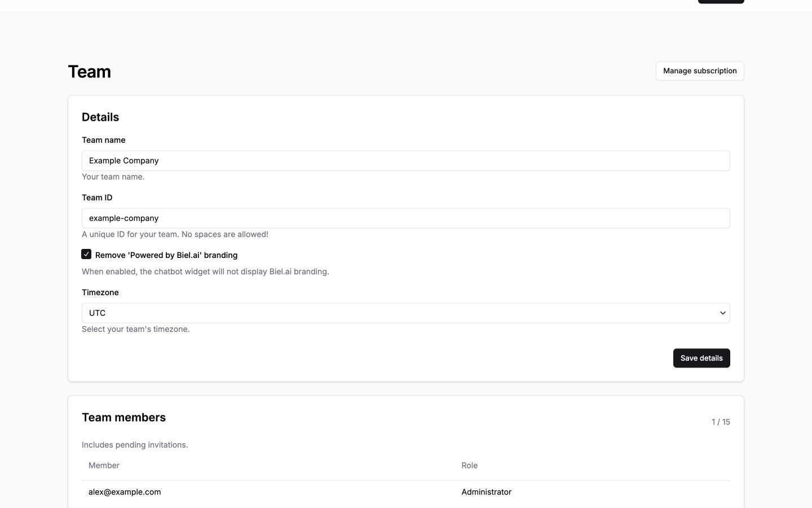Save the team details
The width and height of the screenshot is (812, 508).
pyautogui.click(x=701, y=358)
